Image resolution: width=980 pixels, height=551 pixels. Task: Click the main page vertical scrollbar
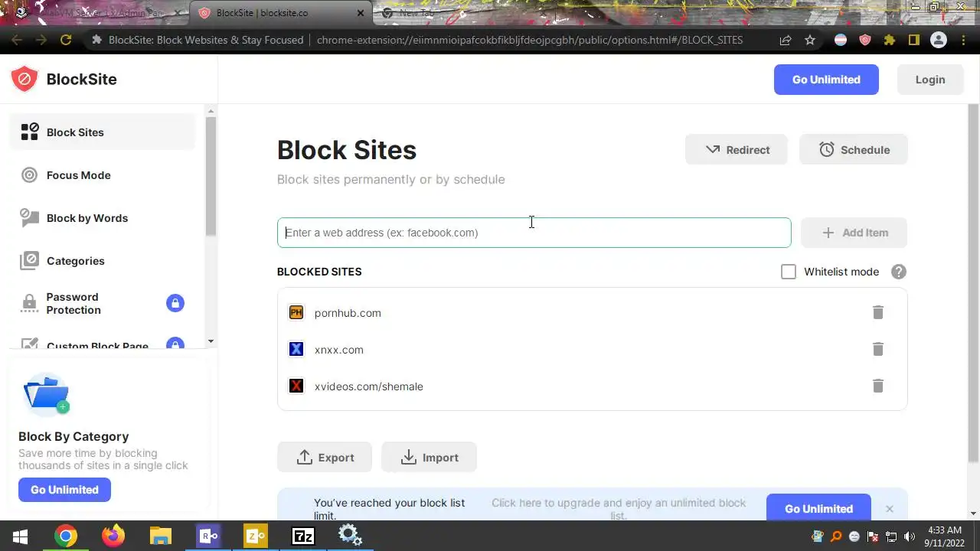[x=973, y=283]
